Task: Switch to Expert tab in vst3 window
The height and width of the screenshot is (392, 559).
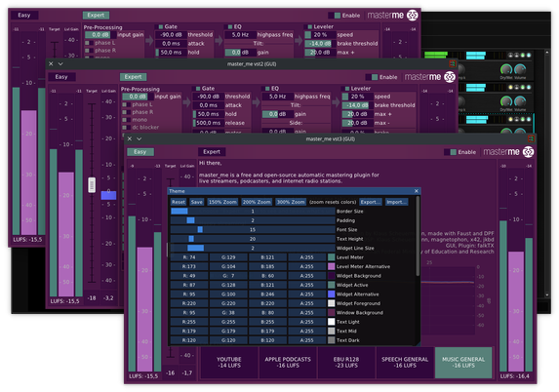Action: click(x=212, y=152)
